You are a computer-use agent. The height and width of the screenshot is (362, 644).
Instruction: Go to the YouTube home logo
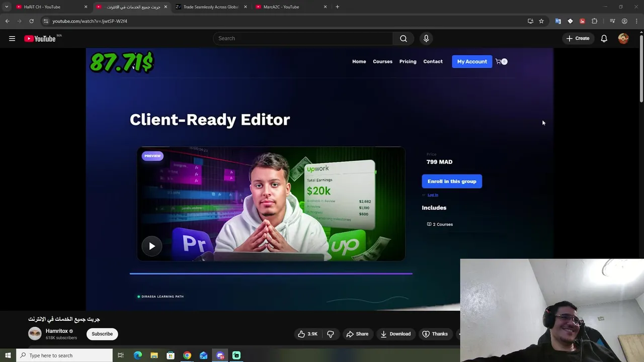40,39
